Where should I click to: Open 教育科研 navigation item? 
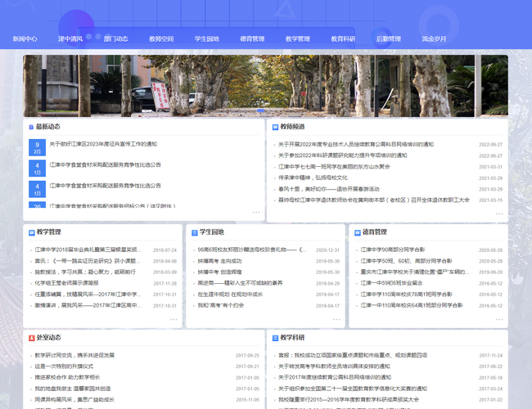pyautogui.click(x=343, y=39)
